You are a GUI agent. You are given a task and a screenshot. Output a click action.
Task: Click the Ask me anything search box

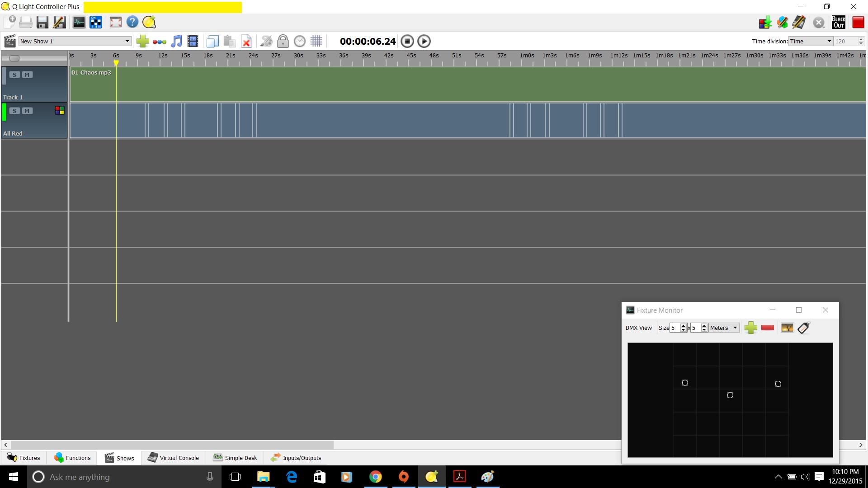(124, 477)
